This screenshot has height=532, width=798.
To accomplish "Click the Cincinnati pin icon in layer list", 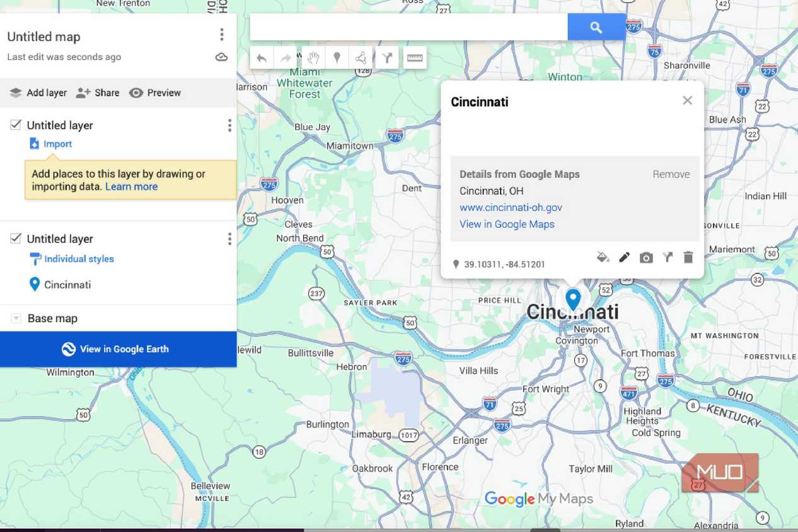I will click(35, 284).
